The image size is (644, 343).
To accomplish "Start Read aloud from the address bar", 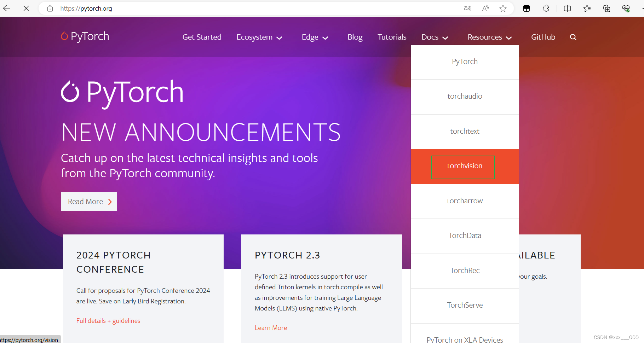I will point(485,8).
